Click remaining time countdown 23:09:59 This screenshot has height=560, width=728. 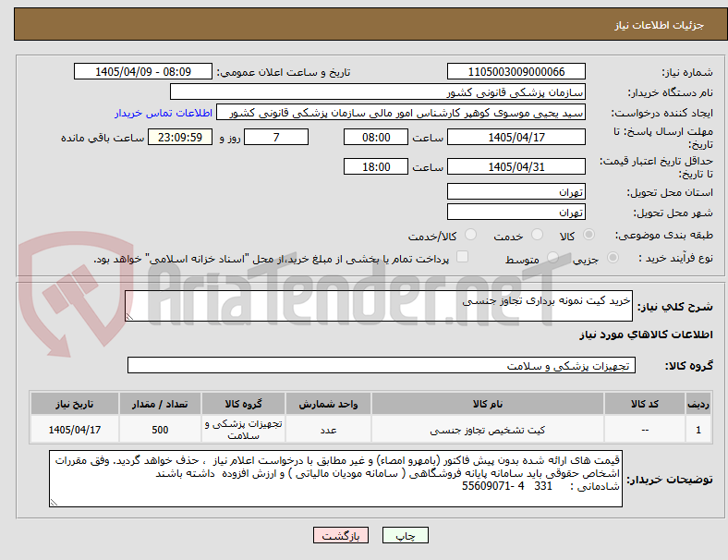tap(180, 137)
